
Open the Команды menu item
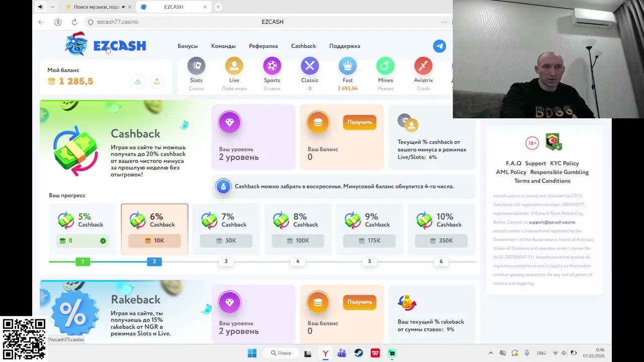[x=223, y=46]
